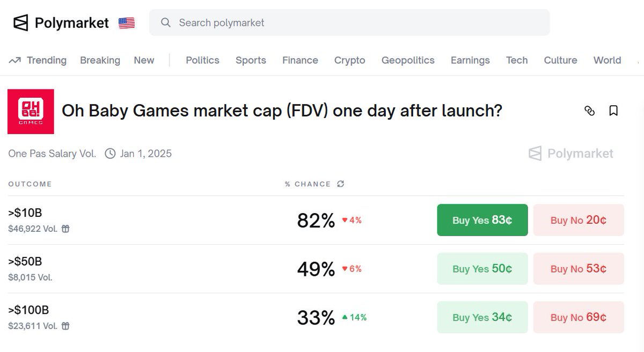Buy Yes at 50¢ for >$50B

(x=482, y=268)
